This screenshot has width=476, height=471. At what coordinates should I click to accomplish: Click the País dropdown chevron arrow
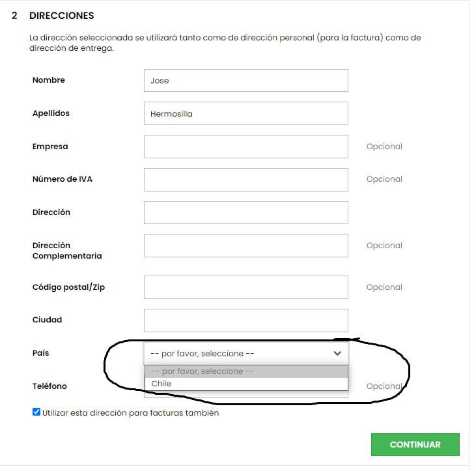point(337,353)
